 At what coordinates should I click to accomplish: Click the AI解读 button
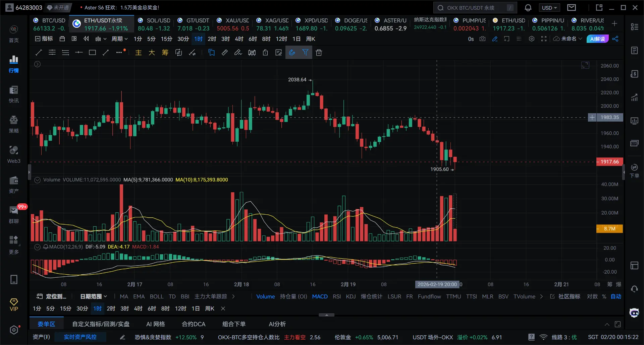tap(597, 39)
